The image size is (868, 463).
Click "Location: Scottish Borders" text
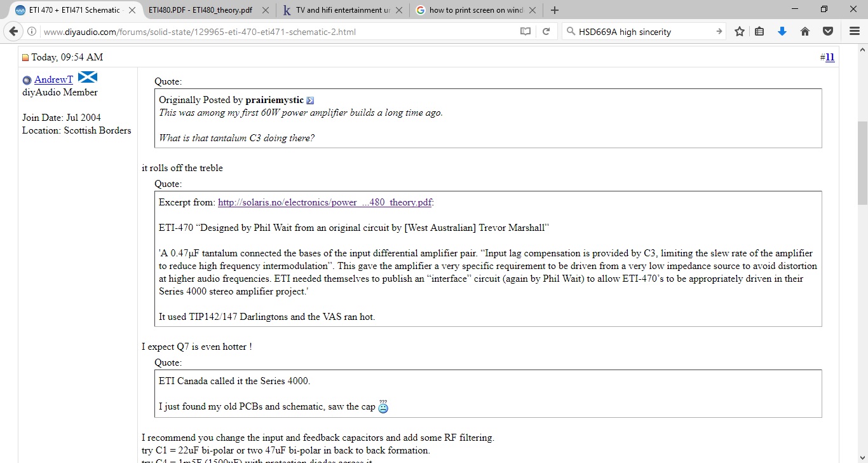click(x=77, y=130)
